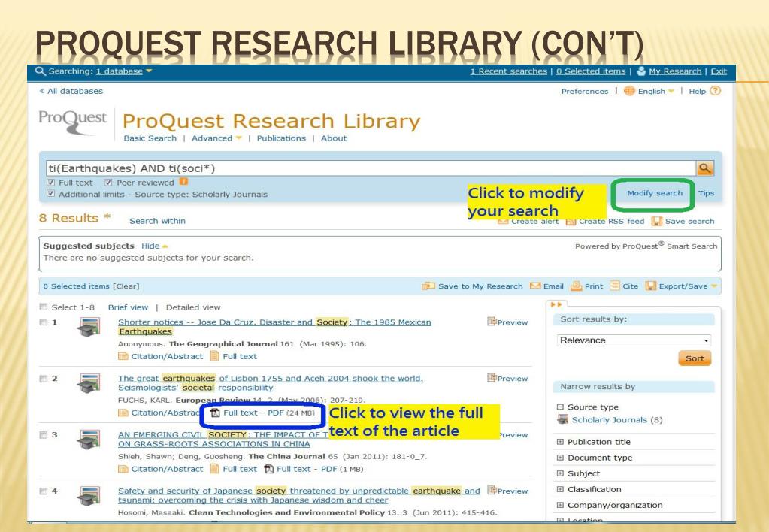
Task: Collapse the Source type filter
Action: pyautogui.click(x=560, y=407)
